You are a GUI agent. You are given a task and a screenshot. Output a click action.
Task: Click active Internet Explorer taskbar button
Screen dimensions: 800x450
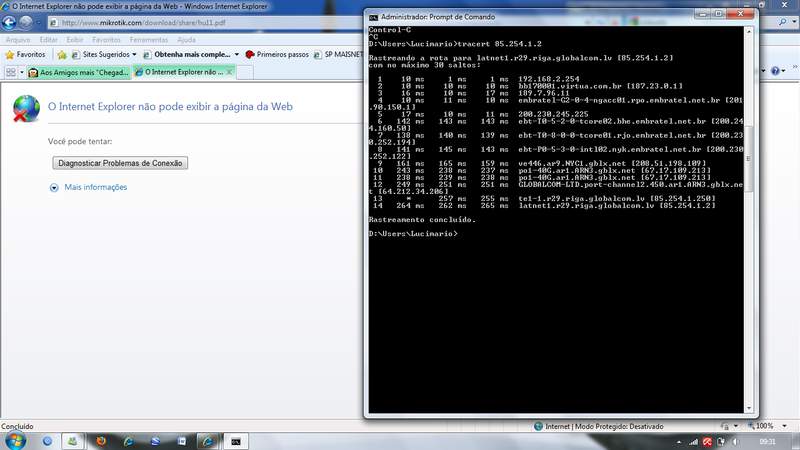(208, 441)
